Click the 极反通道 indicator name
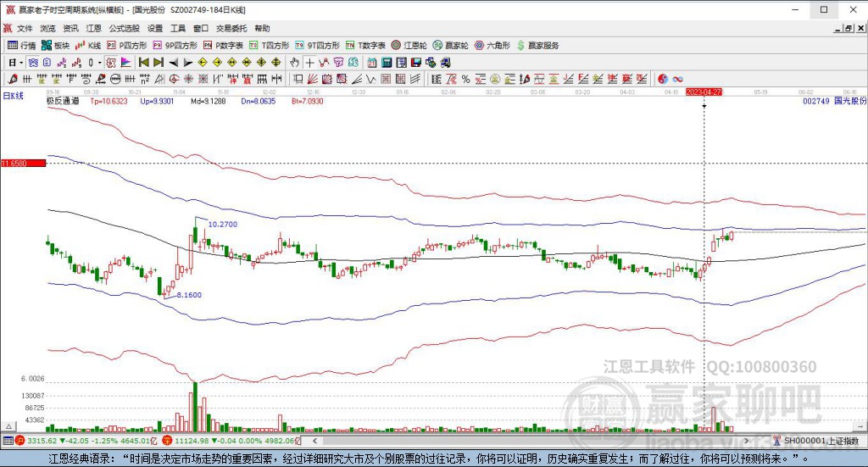Viewport: 868px width, 467px height. pos(63,101)
